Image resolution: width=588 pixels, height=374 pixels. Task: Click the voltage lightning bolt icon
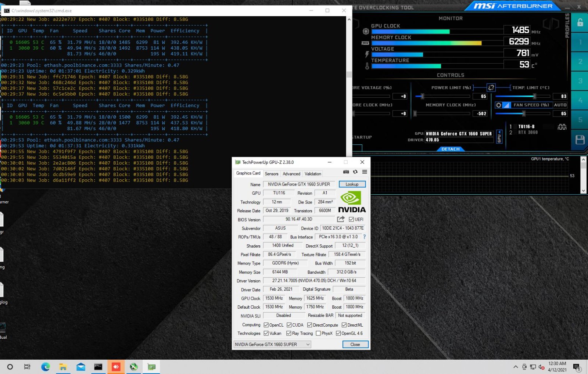(366, 54)
